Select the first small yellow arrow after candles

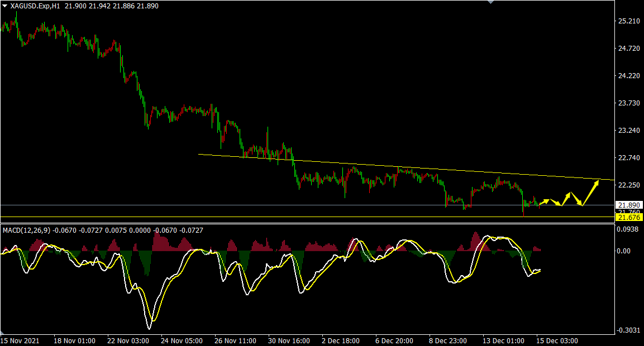[544, 201]
